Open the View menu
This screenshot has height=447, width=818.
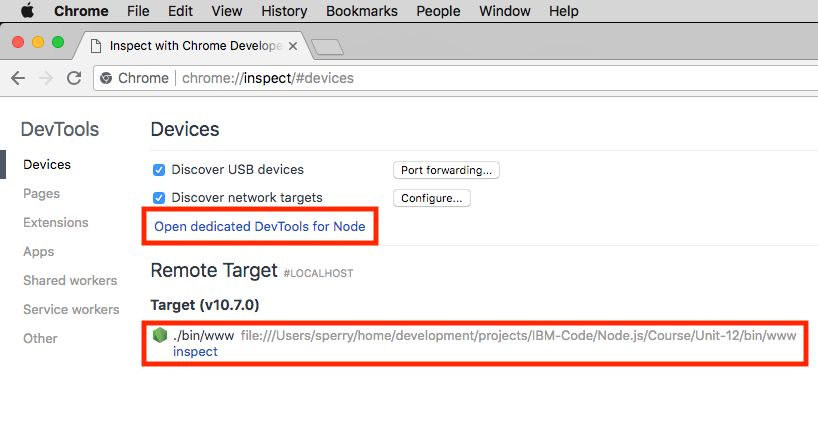(226, 11)
